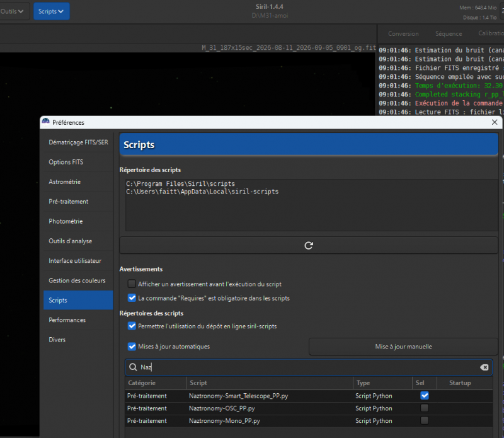The image size is (504, 438).
Task: Select the Naztronomy-OSC_PP.py script row
Action: pyautogui.click(x=309, y=408)
